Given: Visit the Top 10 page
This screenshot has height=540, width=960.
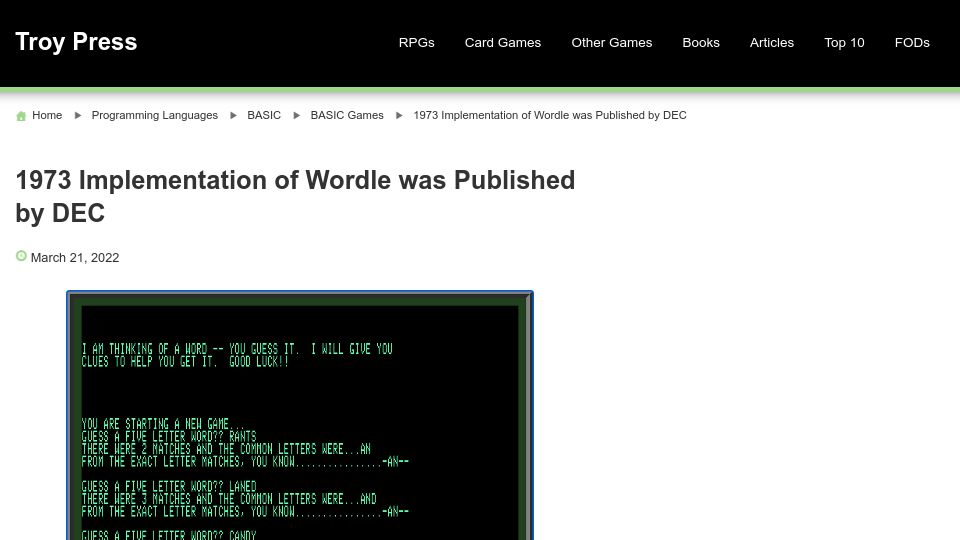Looking at the screenshot, I should click(844, 43).
